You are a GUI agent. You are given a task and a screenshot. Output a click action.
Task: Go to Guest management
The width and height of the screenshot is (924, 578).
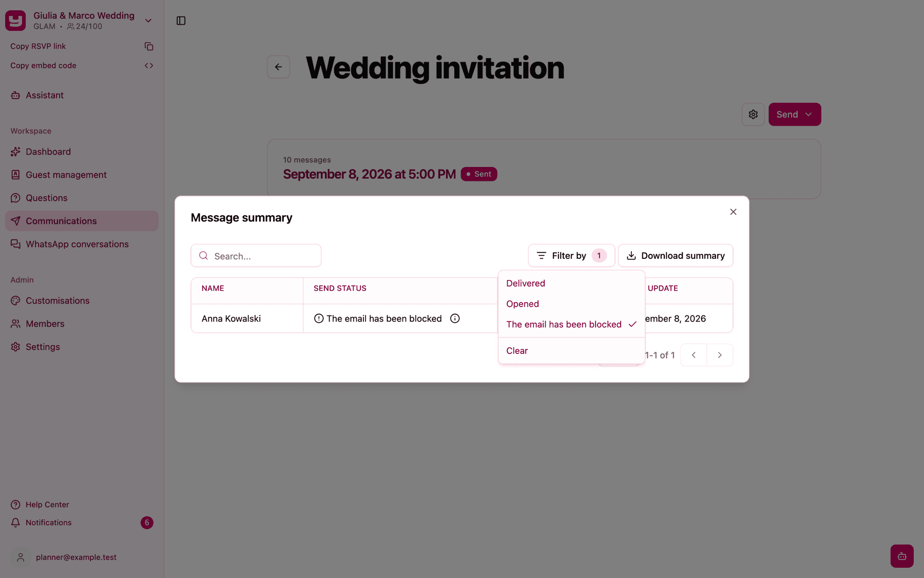(82, 175)
